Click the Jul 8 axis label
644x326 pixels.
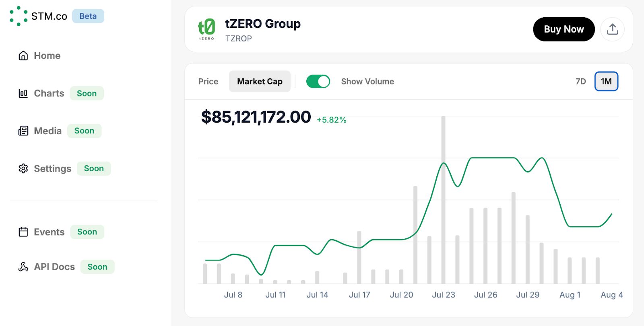click(233, 295)
